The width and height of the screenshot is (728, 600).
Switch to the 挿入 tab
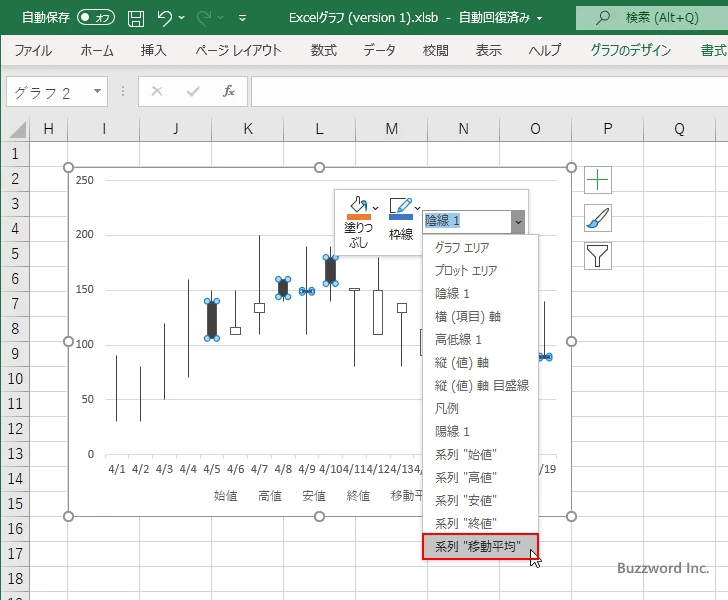tap(154, 50)
